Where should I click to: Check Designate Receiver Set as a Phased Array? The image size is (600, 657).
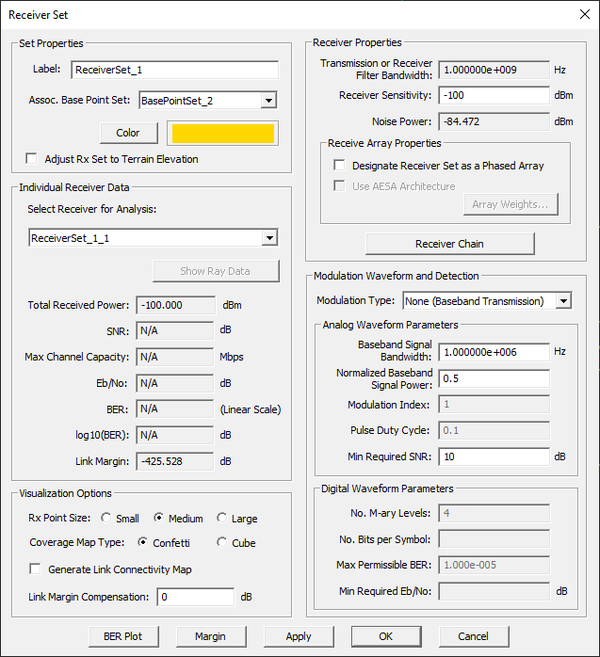(x=339, y=165)
